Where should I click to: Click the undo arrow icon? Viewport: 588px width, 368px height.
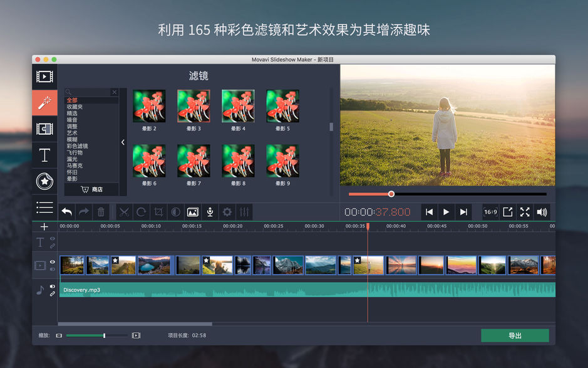66,212
